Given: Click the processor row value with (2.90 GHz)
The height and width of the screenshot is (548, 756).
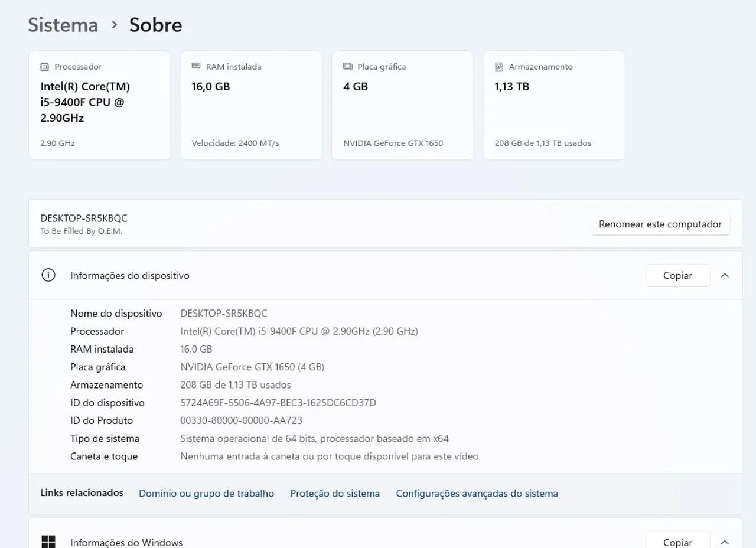Looking at the screenshot, I should point(299,331).
